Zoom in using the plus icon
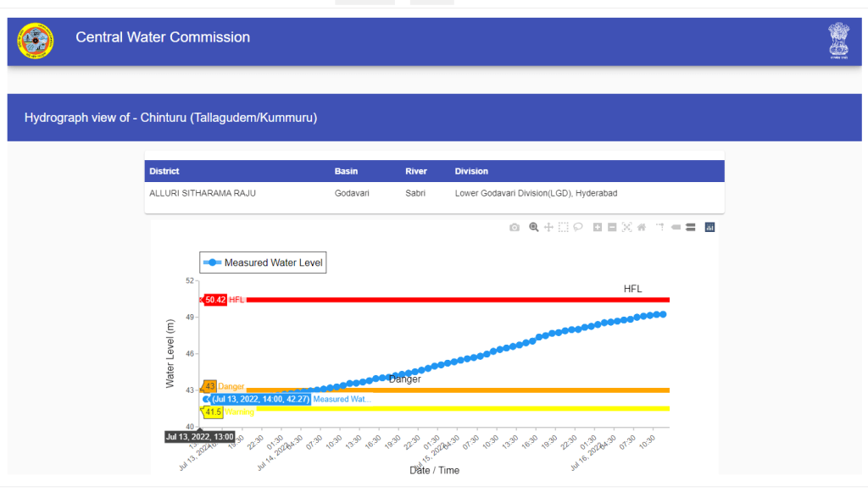The width and height of the screenshot is (868, 492). click(x=598, y=227)
